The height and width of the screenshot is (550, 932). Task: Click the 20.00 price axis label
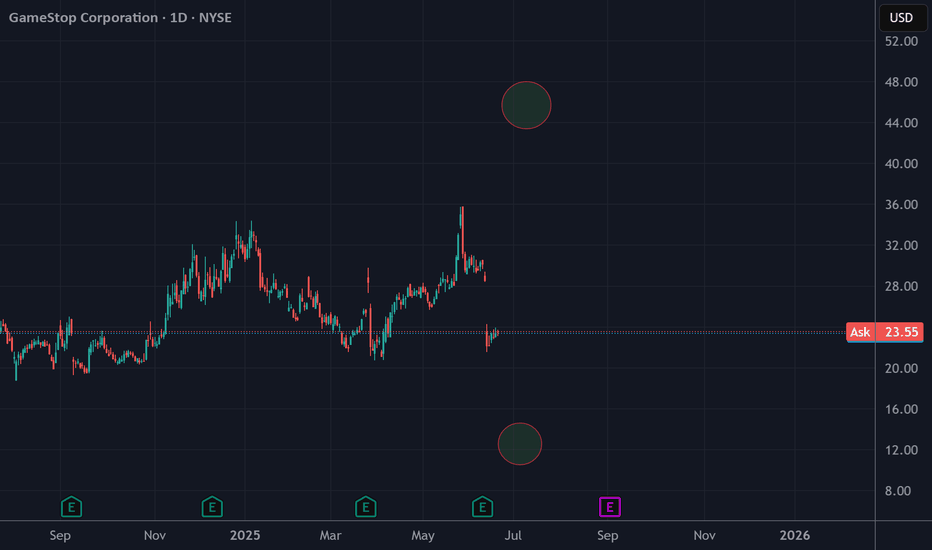(x=901, y=369)
